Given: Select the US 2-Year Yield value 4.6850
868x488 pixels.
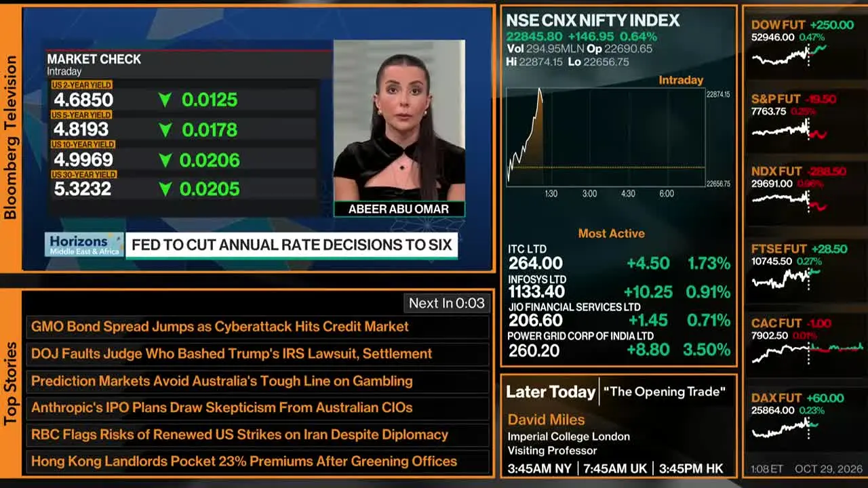Looking at the screenshot, I should coord(83,100).
